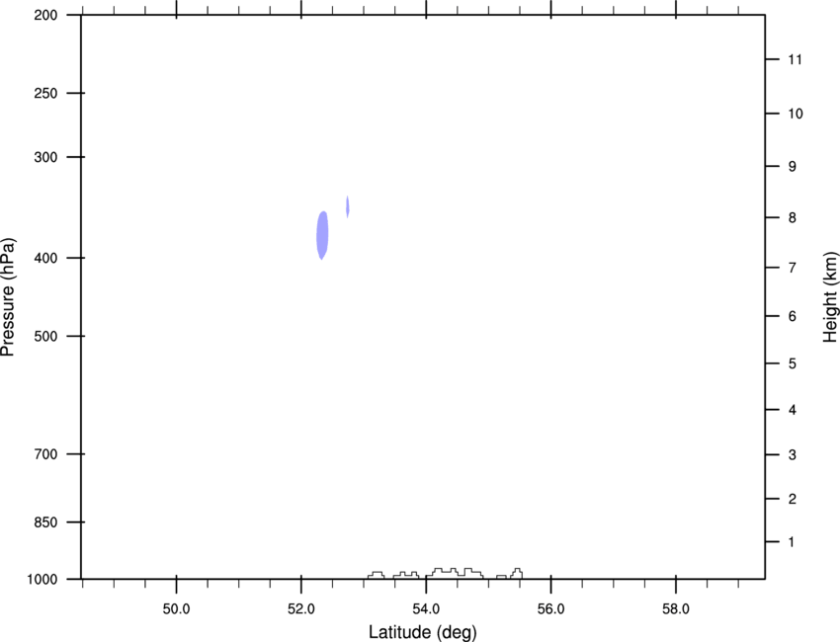The height and width of the screenshot is (642, 840).
Task: Click the 56.0 latitude tick label
Action: click(x=550, y=609)
